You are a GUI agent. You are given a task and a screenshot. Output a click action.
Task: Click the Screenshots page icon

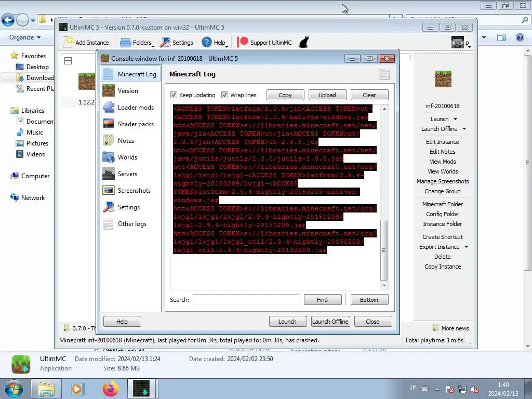coord(109,190)
